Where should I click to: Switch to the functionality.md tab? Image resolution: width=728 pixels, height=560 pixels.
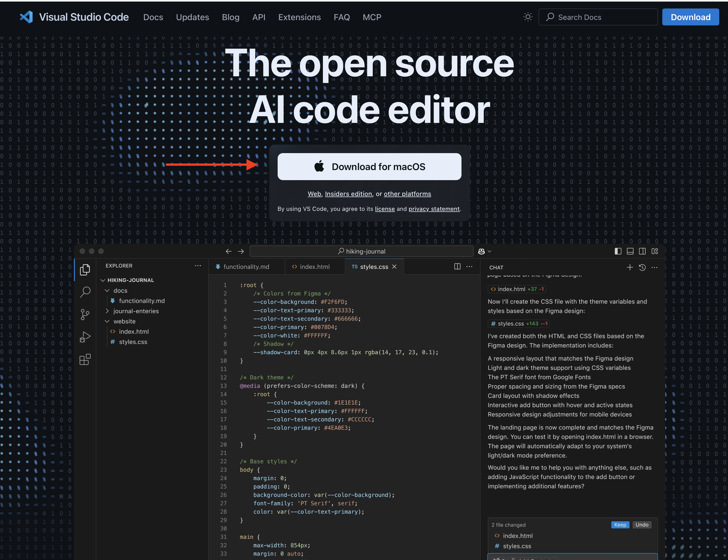(x=246, y=267)
